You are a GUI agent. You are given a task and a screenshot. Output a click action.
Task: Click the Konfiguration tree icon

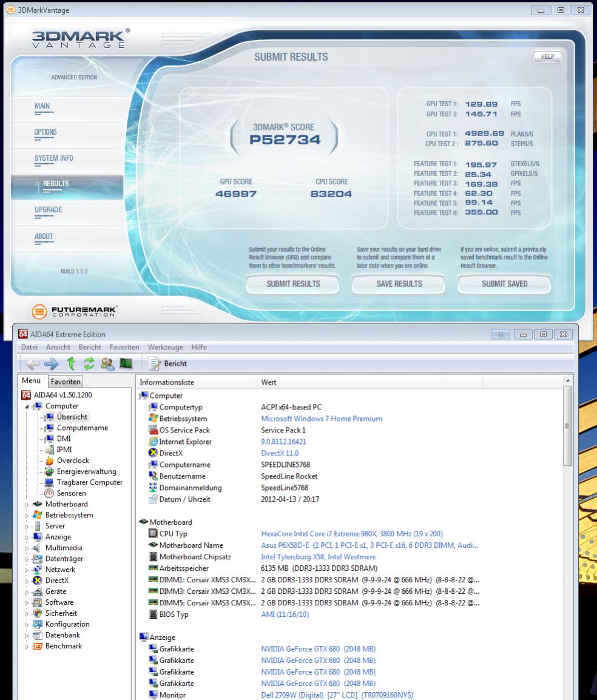38,624
